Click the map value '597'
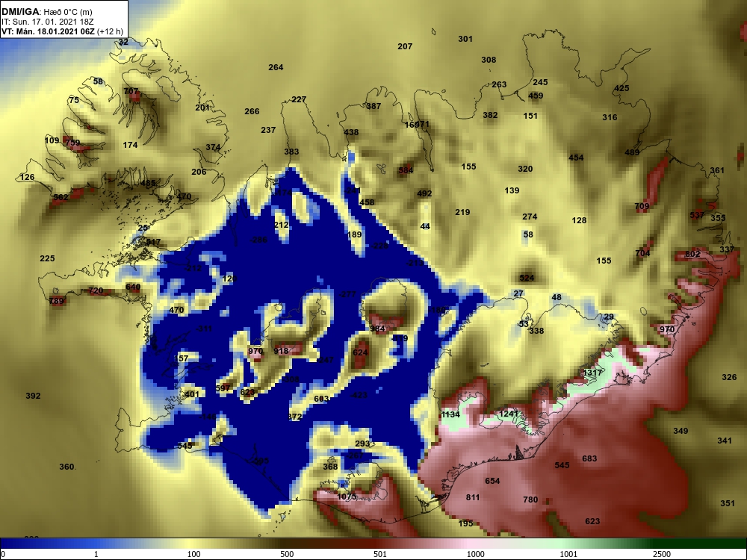 [x=223, y=388]
